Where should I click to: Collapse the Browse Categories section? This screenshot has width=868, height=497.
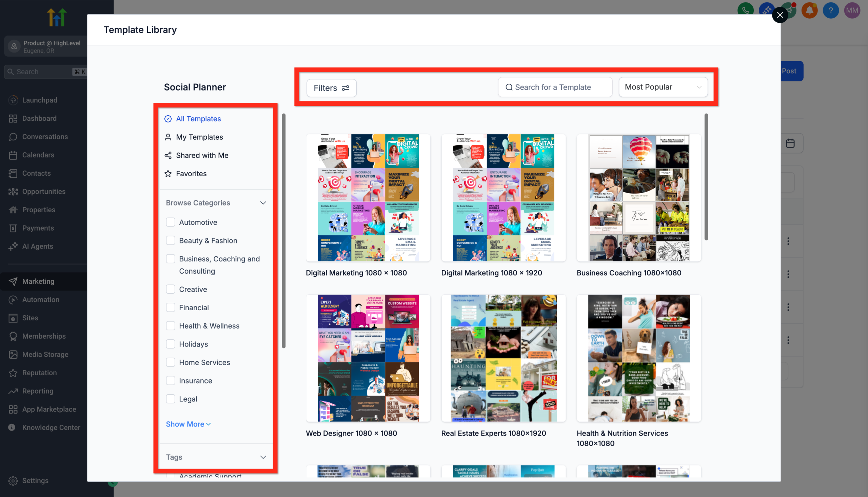tap(263, 202)
